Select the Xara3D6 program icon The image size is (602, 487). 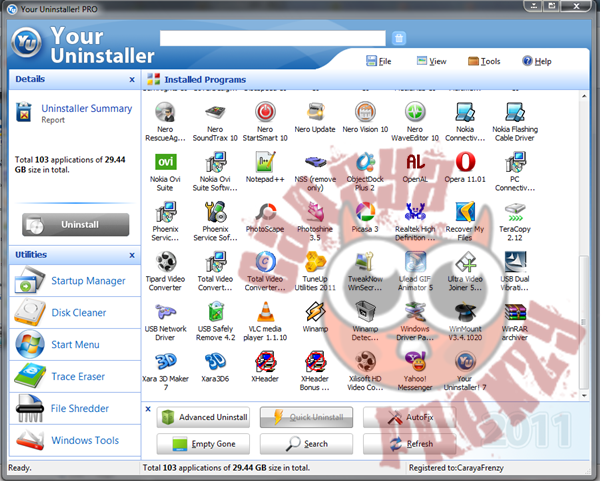tap(215, 362)
